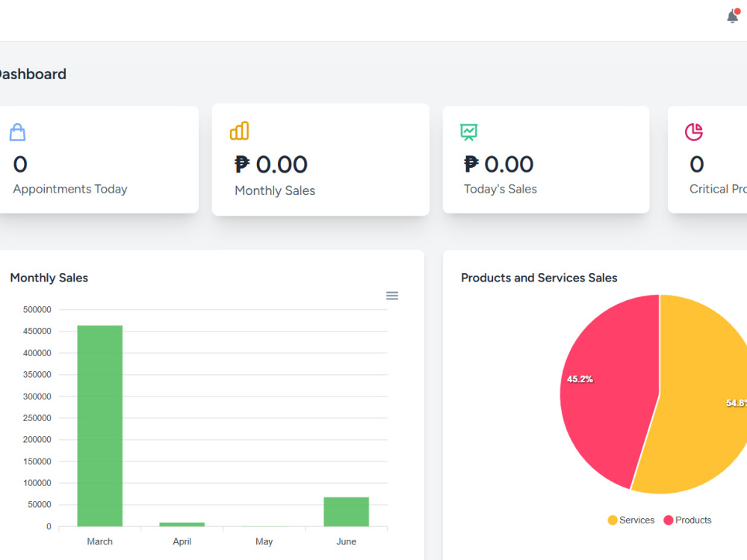Click the Monthly Sales chart title
Image resolution: width=747 pixels, height=560 pixels.
[49, 278]
